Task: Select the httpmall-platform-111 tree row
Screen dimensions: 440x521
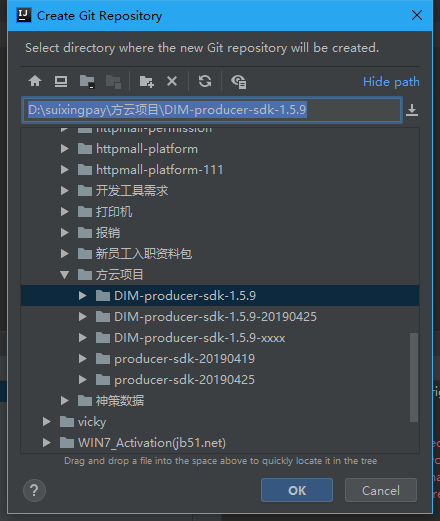Action: point(220,170)
